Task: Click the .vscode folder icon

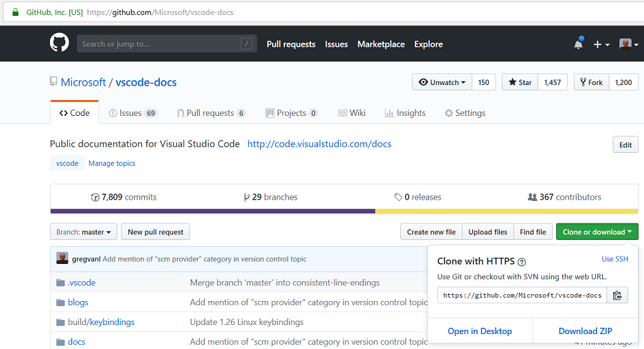Action: 60,282
